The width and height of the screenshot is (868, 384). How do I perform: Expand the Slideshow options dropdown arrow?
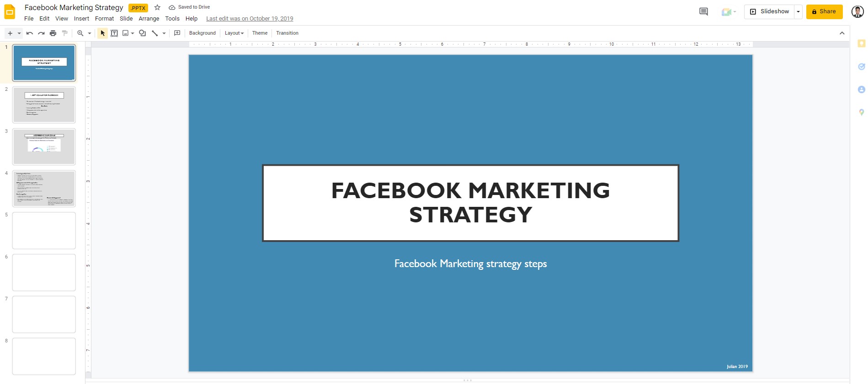click(798, 12)
